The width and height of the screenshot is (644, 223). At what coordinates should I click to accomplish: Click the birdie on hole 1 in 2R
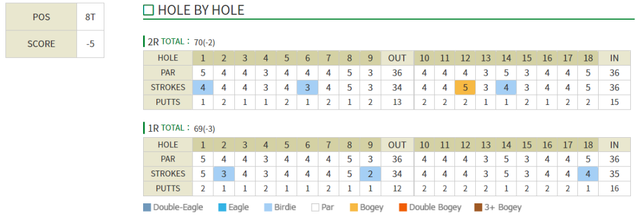pyautogui.click(x=203, y=88)
